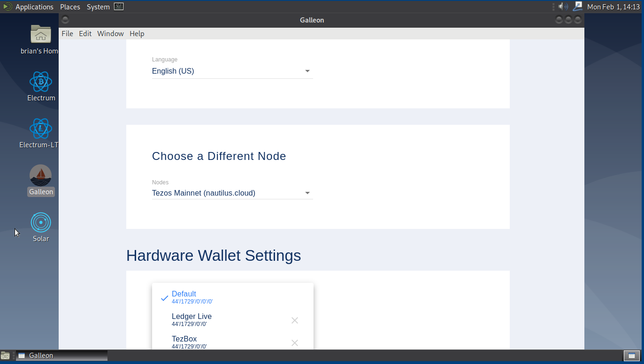Viewport: 644px width, 364px height.
Task: Open the Applications menu in top panel
Action: pos(34,7)
